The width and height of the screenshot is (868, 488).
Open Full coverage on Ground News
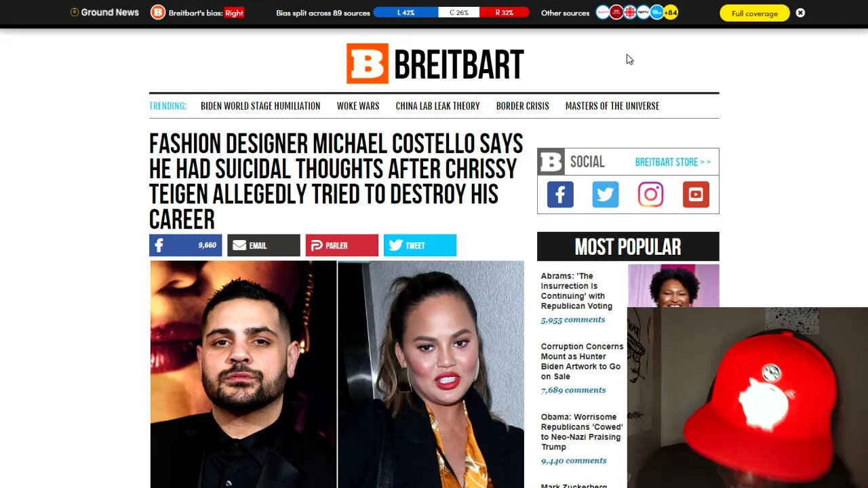(x=755, y=13)
